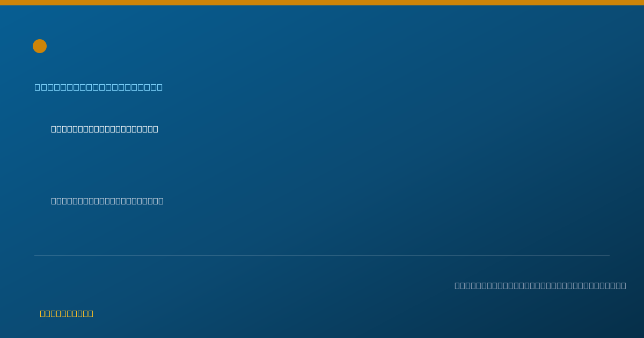Select the light blue heading text line

coord(99,87)
